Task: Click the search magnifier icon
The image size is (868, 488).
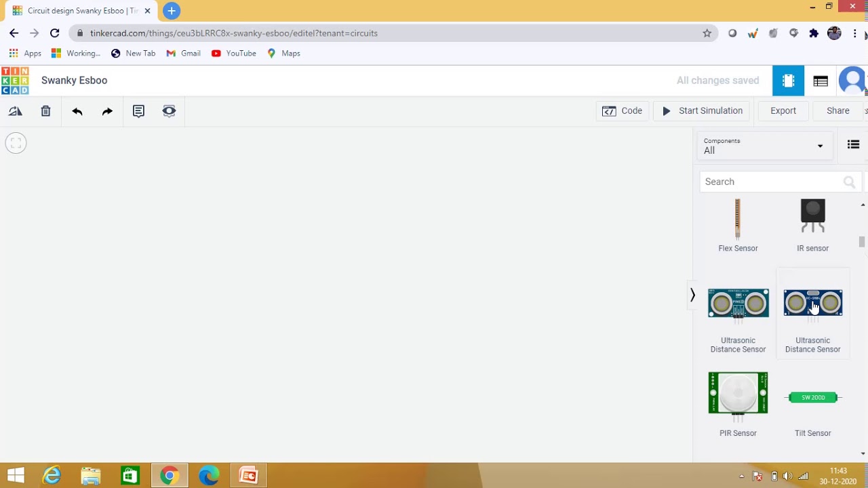Action: (x=849, y=182)
